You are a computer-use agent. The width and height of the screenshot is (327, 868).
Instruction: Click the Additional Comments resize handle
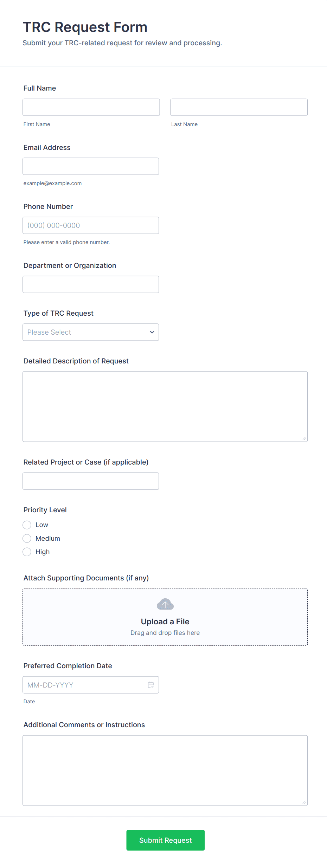pyautogui.click(x=304, y=802)
